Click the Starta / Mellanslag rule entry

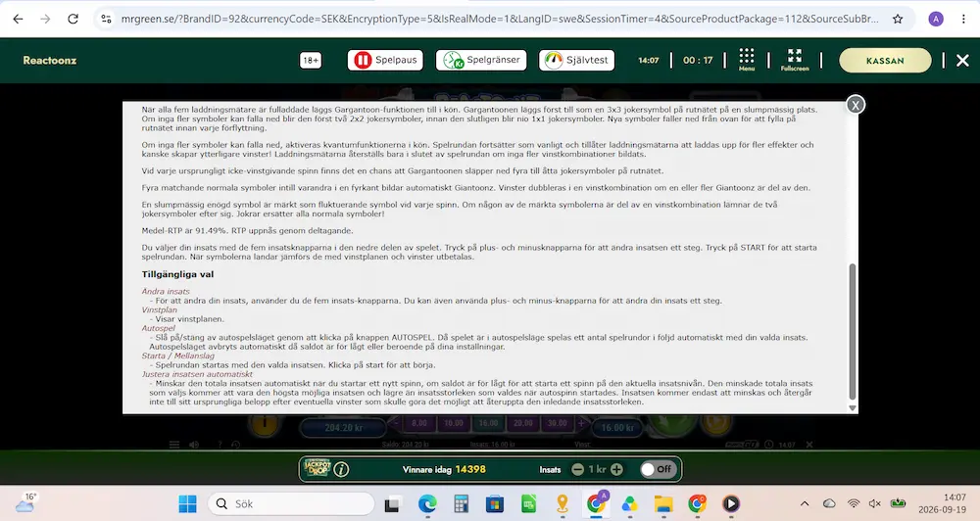(177, 355)
